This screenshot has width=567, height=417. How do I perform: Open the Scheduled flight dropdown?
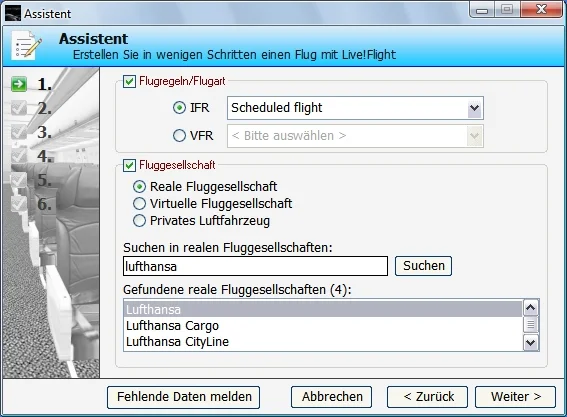355,108
